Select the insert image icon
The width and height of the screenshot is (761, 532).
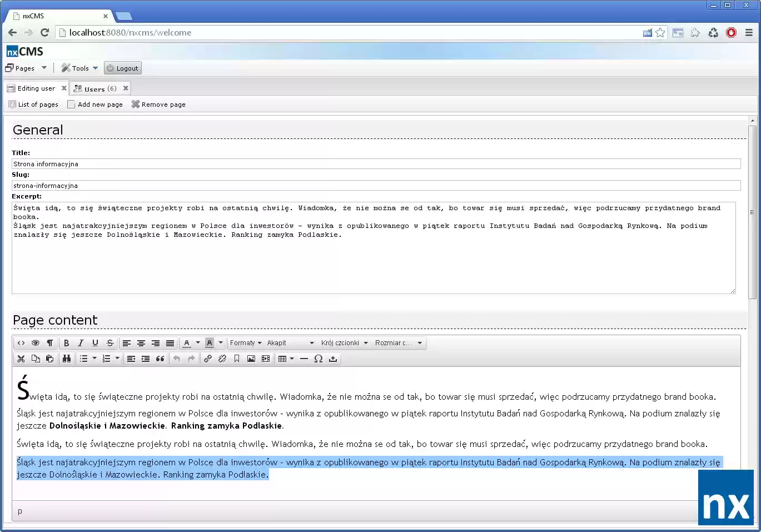point(251,359)
